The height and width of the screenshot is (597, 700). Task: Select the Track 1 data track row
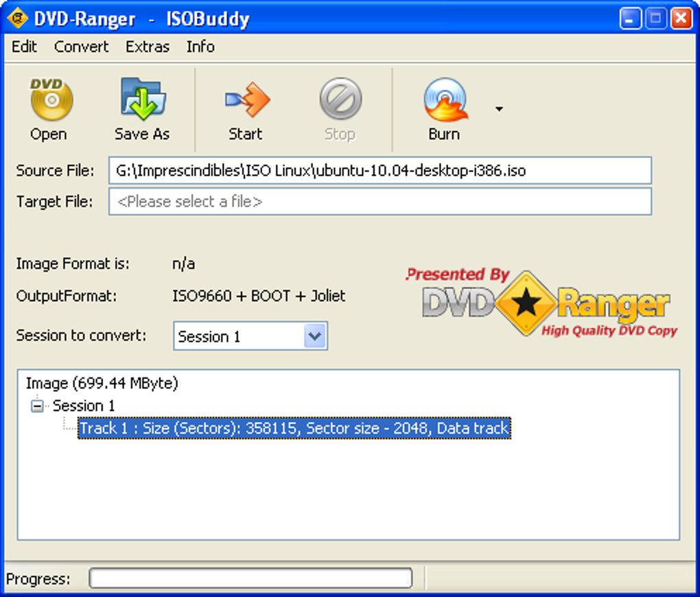point(294,428)
